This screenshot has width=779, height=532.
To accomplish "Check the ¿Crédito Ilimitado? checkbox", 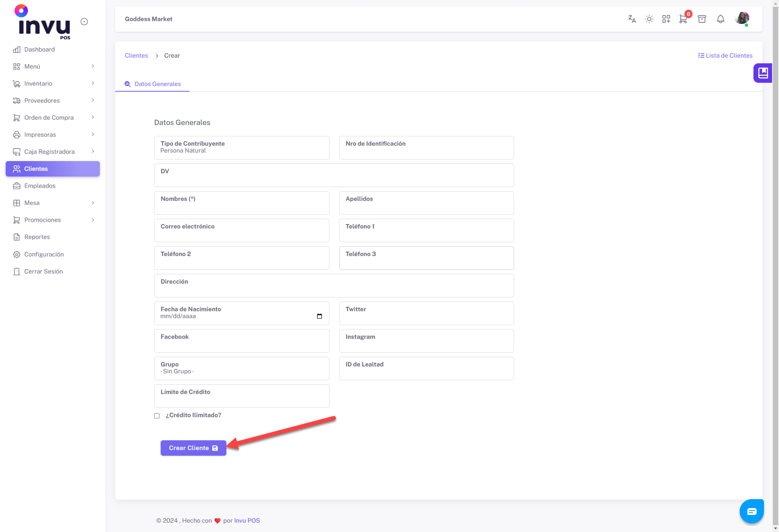I will pyautogui.click(x=157, y=416).
